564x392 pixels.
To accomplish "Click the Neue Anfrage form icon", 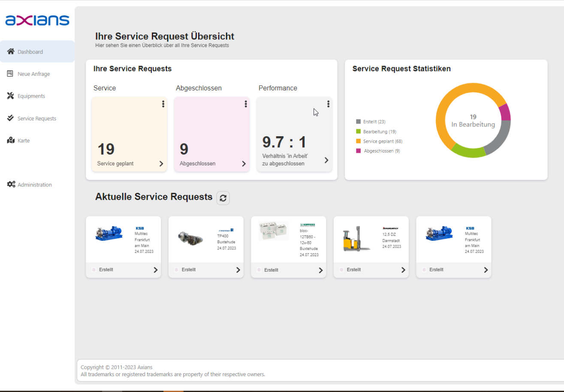I will pyautogui.click(x=11, y=74).
